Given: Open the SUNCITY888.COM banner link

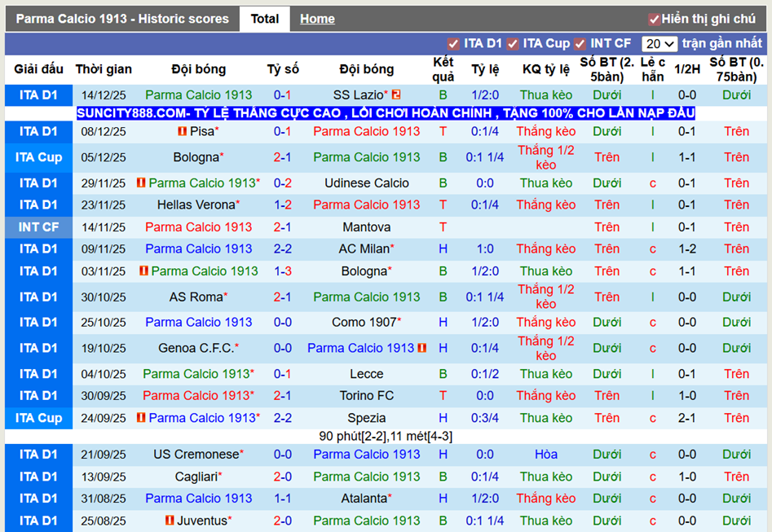Looking at the screenshot, I should (x=386, y=113).
